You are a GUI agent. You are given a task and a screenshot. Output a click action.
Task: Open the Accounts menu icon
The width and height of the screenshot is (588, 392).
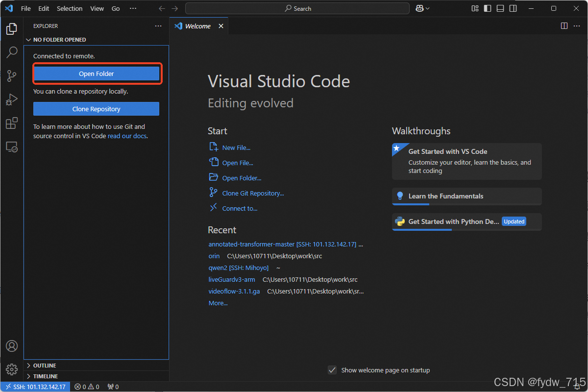coord(12,346)
